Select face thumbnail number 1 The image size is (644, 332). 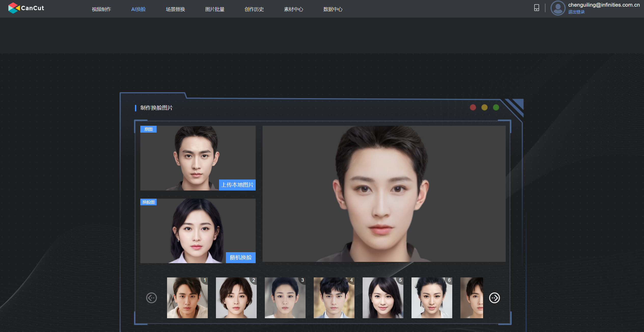[x=187, y=298]
